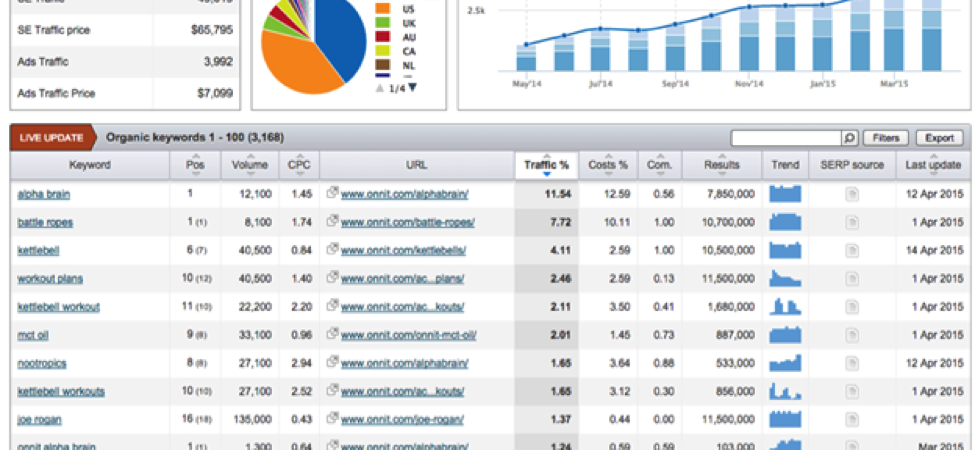Viewport: 975px width, 450px height.
Task: Open external link icon in workout plans row
Action: (332, 277)
